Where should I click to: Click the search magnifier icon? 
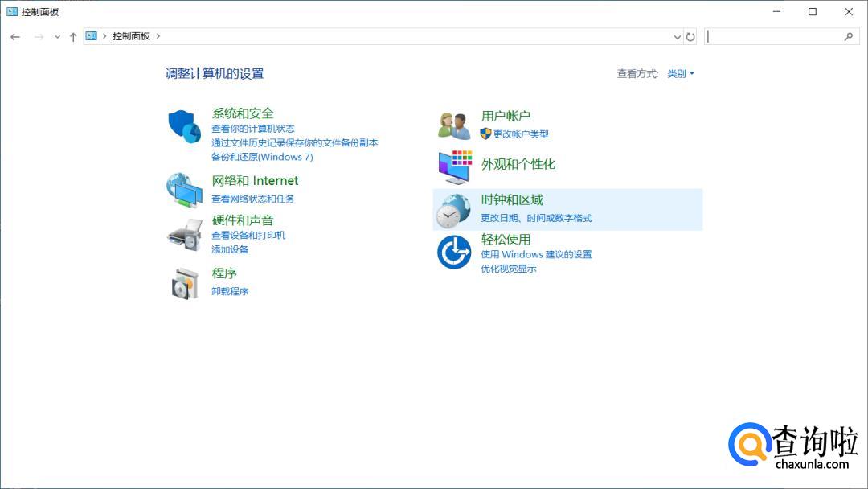(x=849, y=36)
